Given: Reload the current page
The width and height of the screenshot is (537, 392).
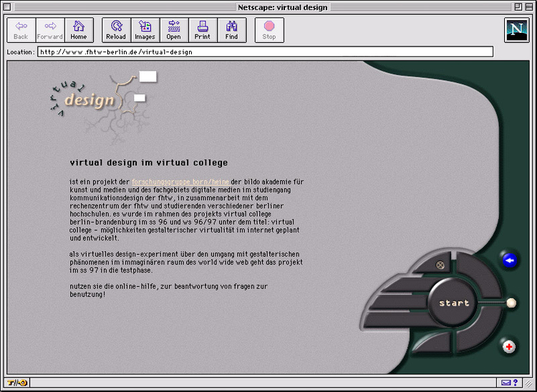Looking at the screenshot, I should [x=116, y=30].
